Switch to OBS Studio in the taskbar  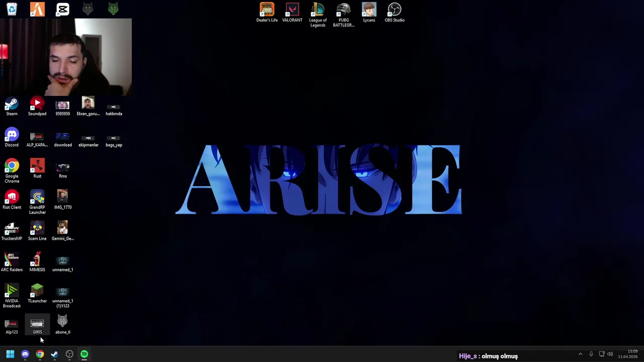click(69, 354)
